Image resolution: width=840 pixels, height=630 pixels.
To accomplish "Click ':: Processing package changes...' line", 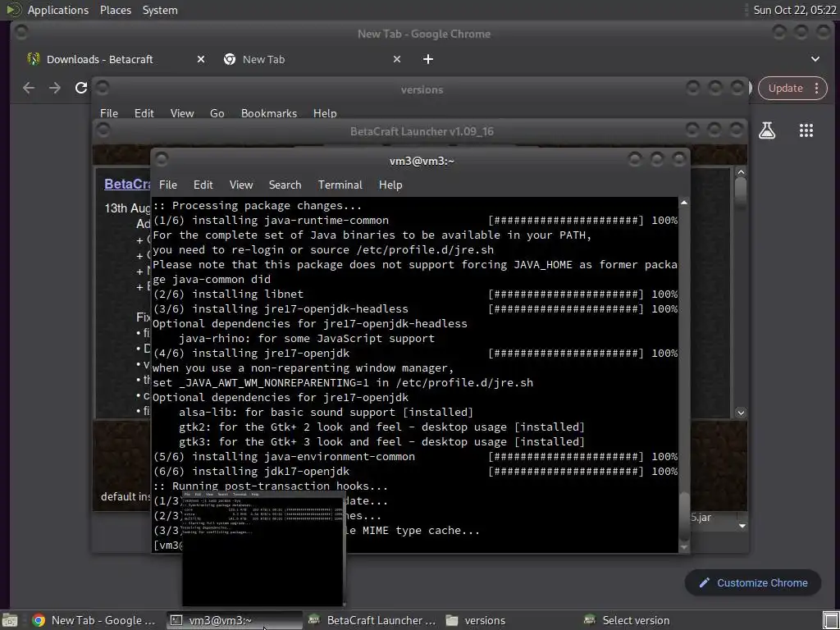I will click(258, 206).
